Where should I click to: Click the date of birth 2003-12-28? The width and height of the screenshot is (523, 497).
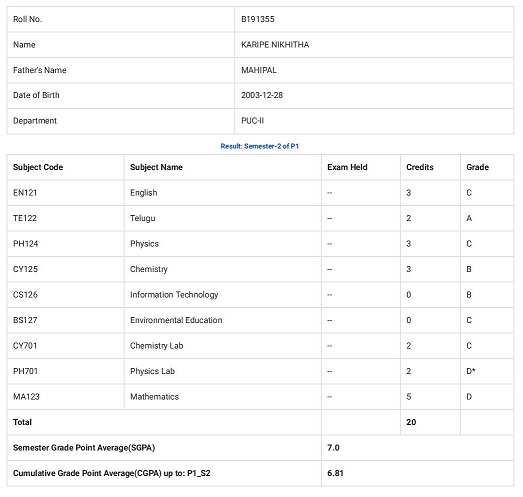pos(262,95)
